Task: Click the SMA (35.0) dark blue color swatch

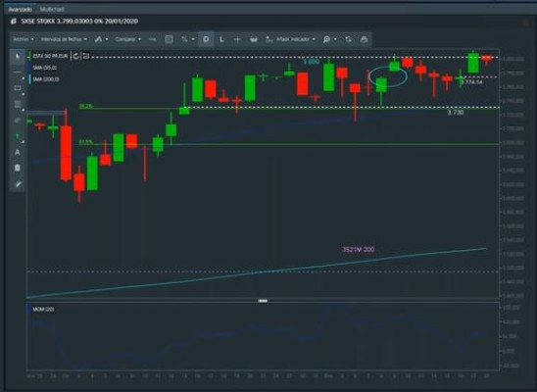Action: pyautogui.click(x=29, y=68)
